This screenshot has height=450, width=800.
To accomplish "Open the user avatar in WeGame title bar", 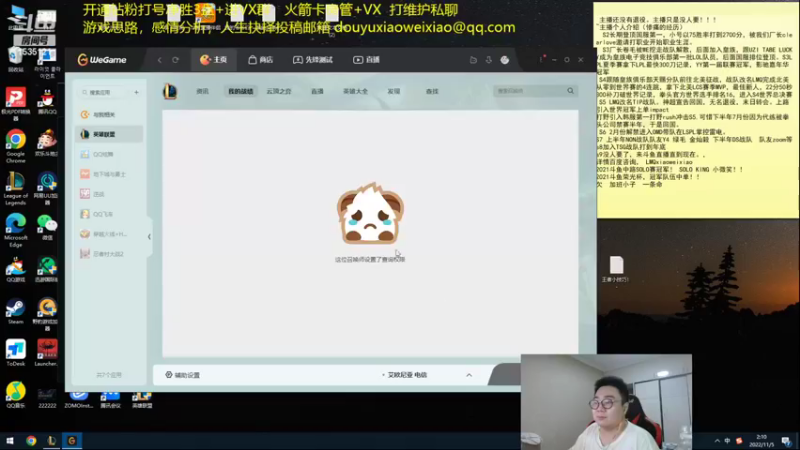I will tap(505, 60).
